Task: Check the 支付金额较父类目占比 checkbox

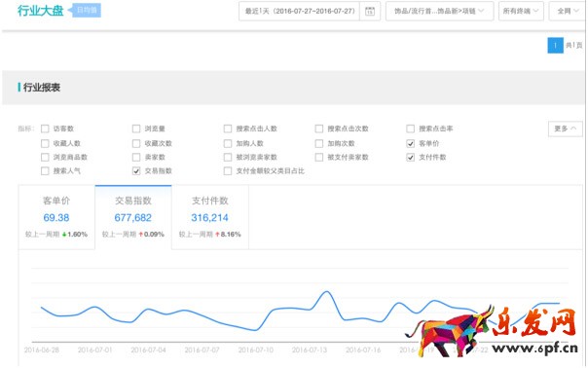Action: click(228, 170)
